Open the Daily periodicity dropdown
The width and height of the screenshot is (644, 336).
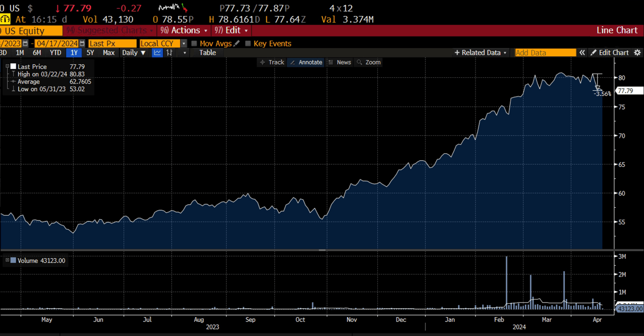134,53
